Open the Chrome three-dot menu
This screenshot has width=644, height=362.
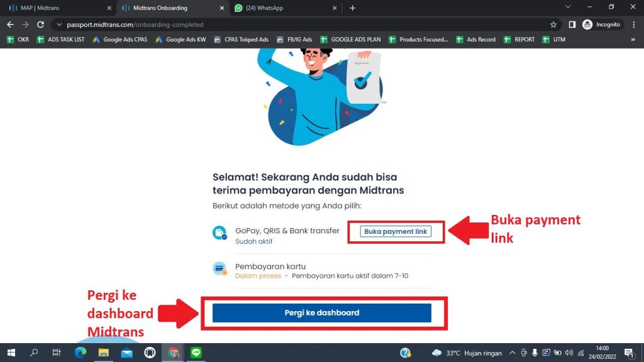point(634,25)
